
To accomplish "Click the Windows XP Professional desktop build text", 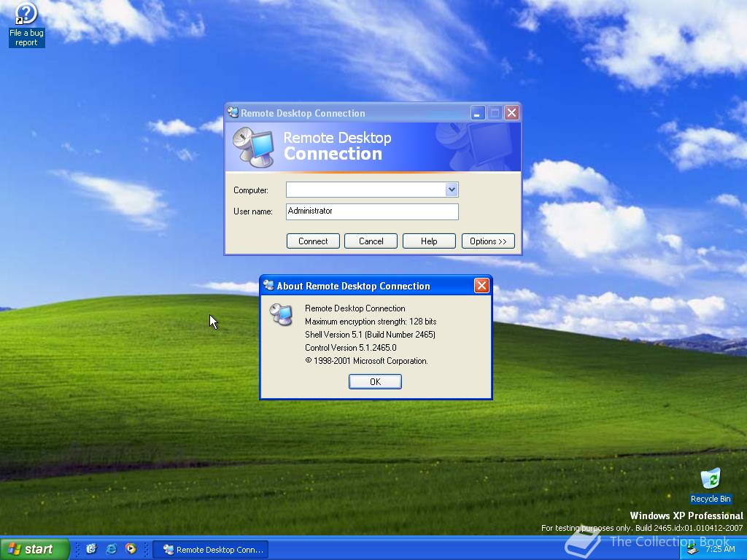I will coord(686,516).
